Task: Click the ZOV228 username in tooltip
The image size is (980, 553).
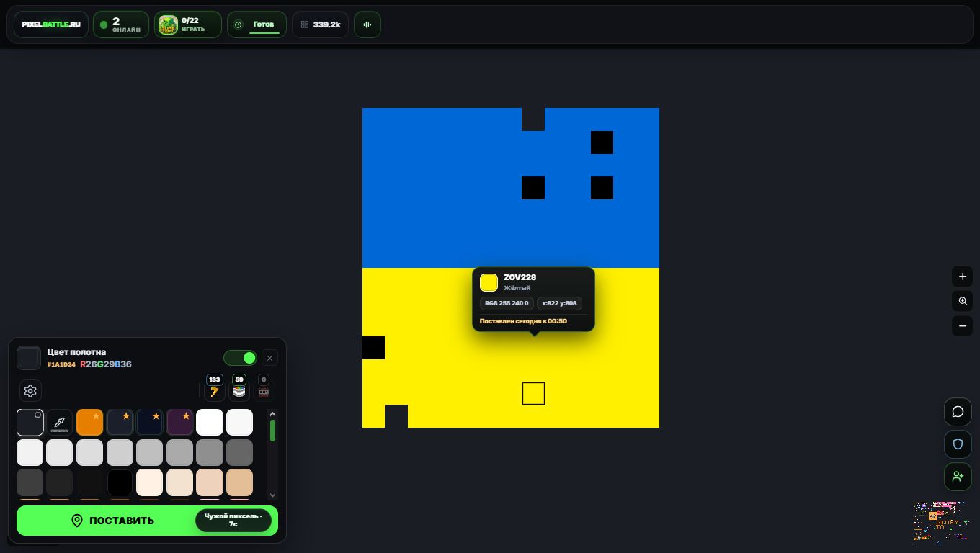Action: click(x=520, y=277)
